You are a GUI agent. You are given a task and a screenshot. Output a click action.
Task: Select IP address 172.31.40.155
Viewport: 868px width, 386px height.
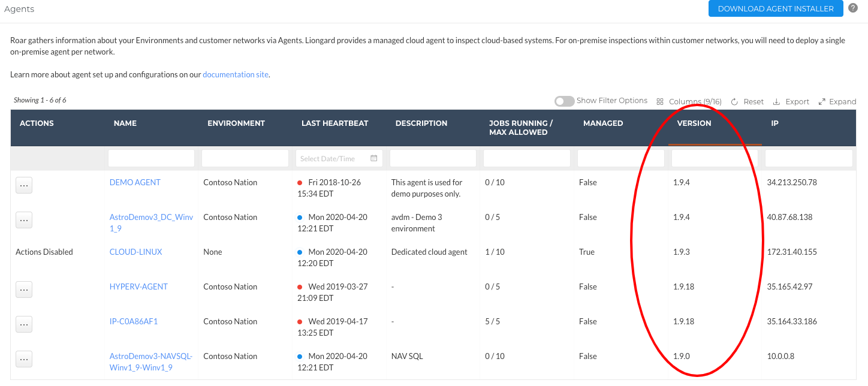(792, 252)
